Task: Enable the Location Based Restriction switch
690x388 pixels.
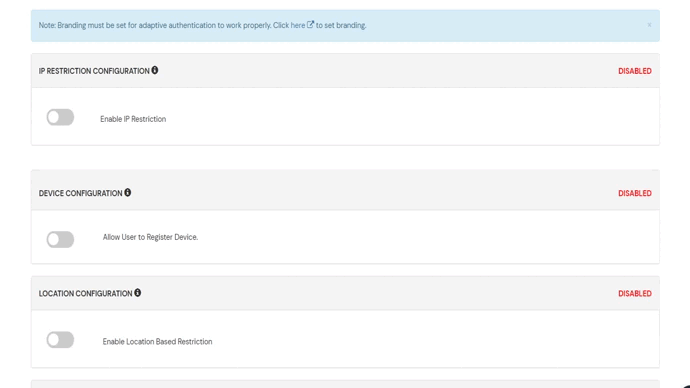Action: click(60, 340)
